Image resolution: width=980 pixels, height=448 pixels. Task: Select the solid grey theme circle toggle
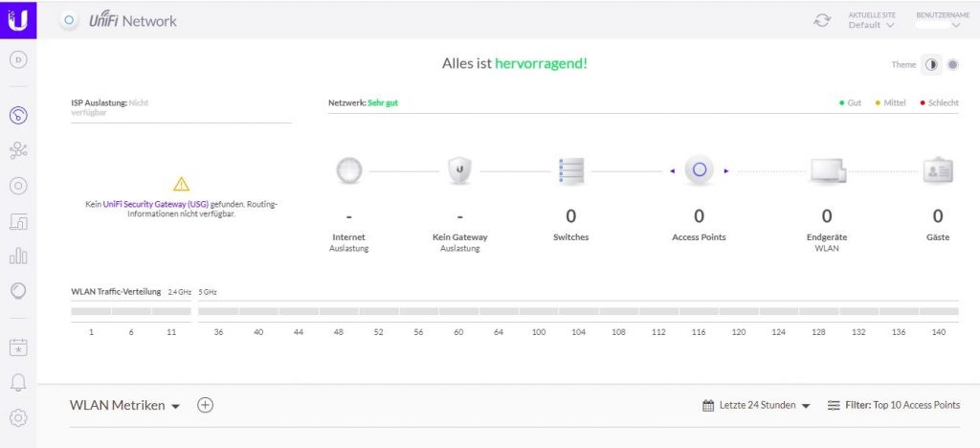(952, 64)
